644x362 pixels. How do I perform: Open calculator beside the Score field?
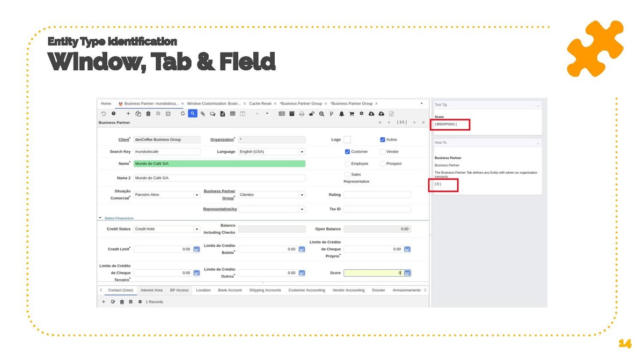tap(407, 273)
